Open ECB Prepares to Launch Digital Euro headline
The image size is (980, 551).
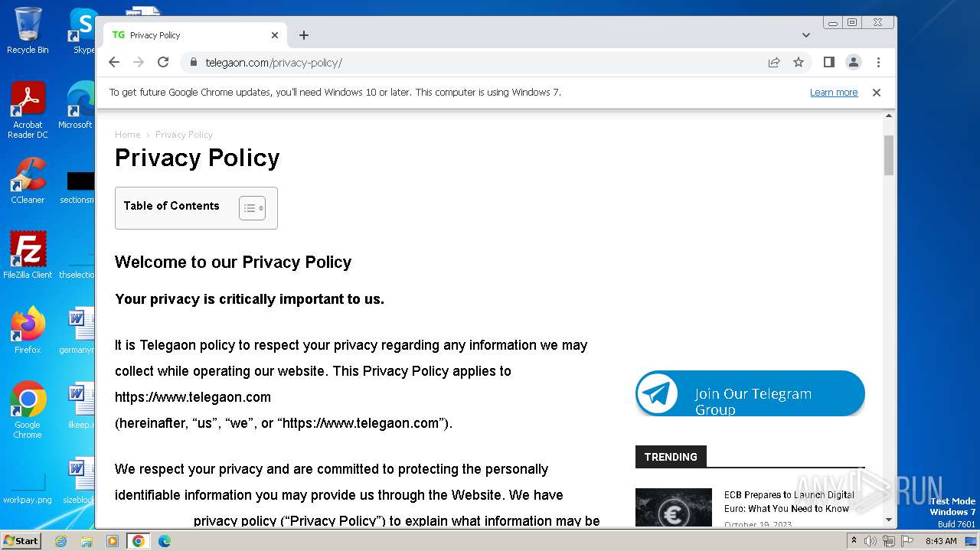click(789, 502)
